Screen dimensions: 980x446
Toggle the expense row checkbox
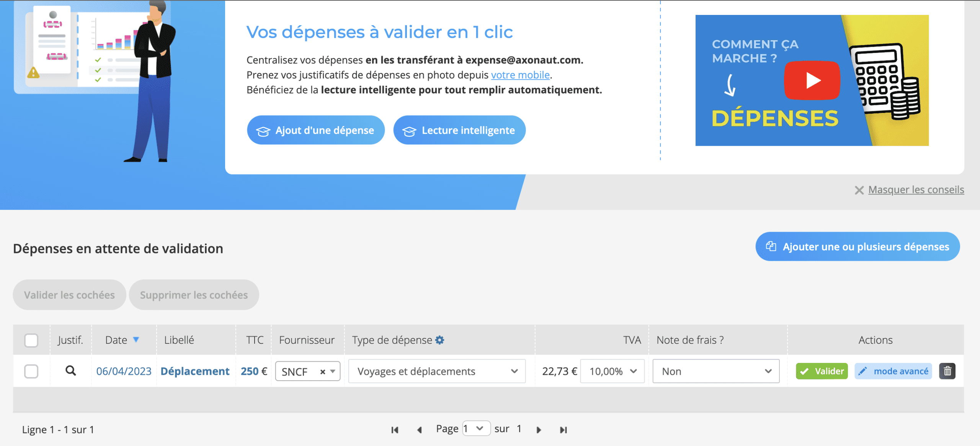[x=31, y=371]
